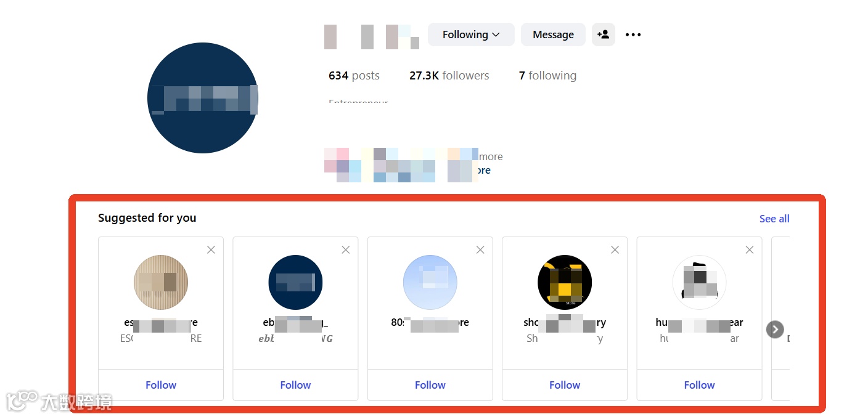Open the See all suggestions link

(774, 219)
